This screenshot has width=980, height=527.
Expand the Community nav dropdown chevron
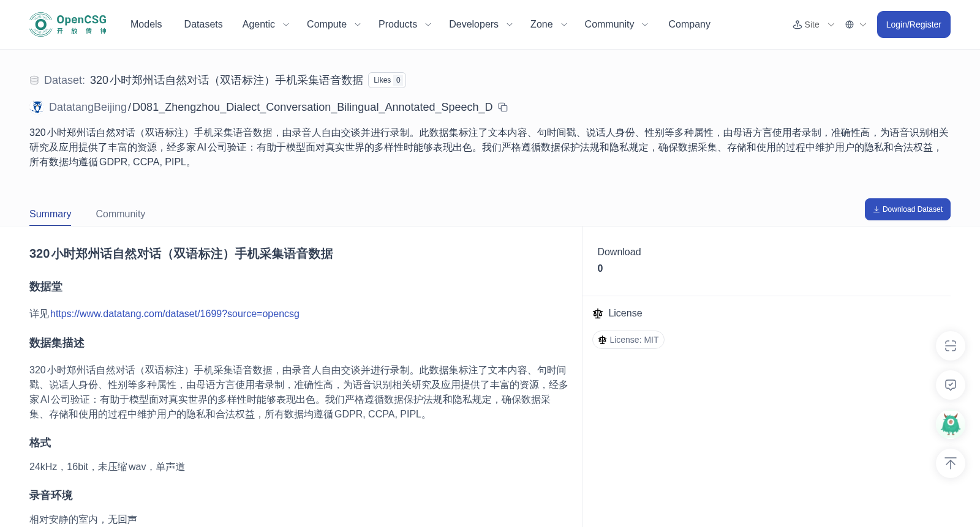coord(645,24)
